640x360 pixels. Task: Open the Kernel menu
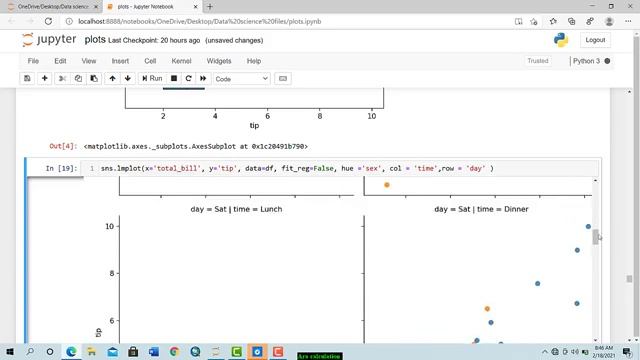(181, 61)
